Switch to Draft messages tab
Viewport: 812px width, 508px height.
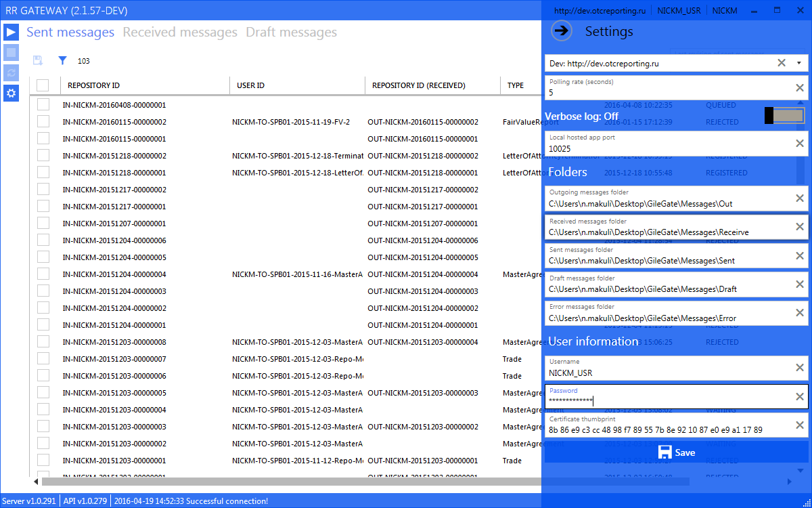(x=291, y=32)
